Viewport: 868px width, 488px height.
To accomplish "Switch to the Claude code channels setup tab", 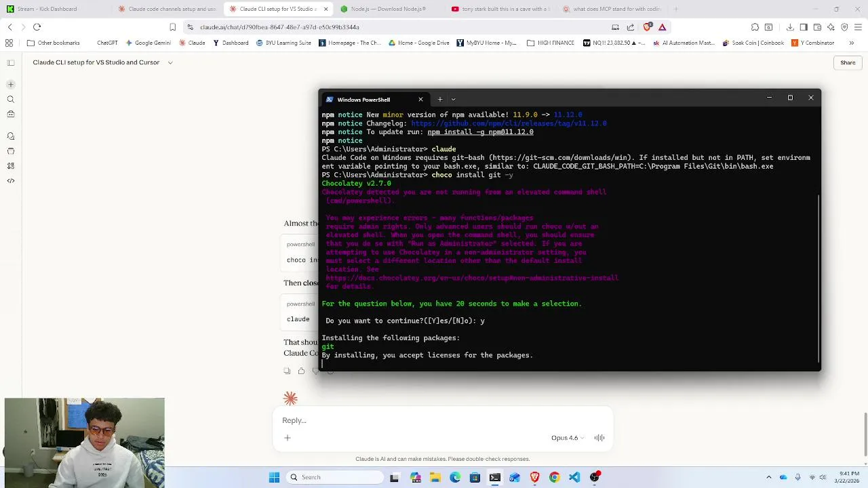I will click(166, 9).
